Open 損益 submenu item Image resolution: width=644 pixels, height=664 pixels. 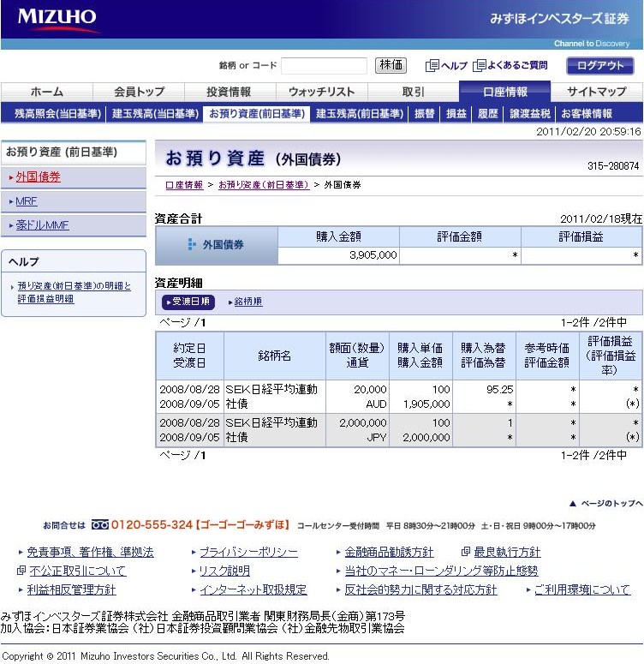pyautogui.click(x=456, y=113)
